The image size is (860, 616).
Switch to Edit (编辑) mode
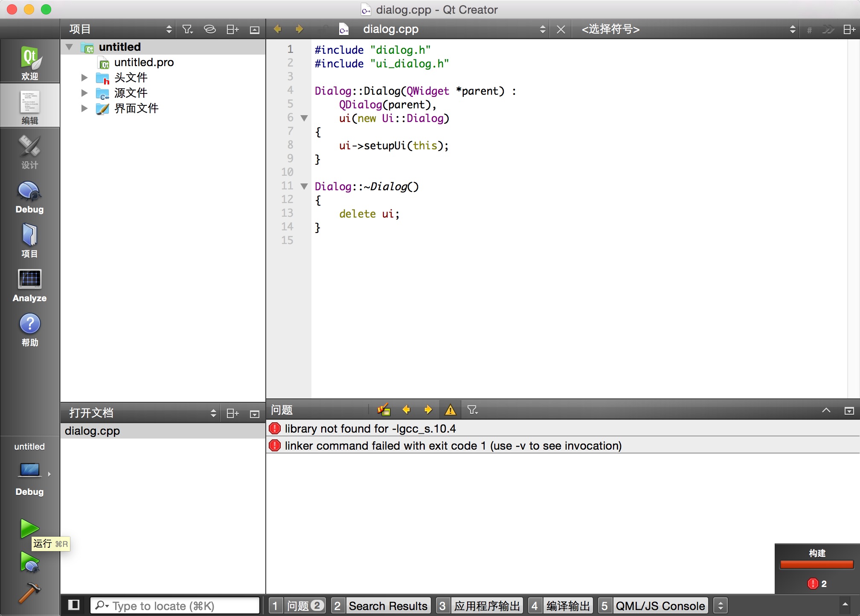pyautogui.click(x=30, y=106)
